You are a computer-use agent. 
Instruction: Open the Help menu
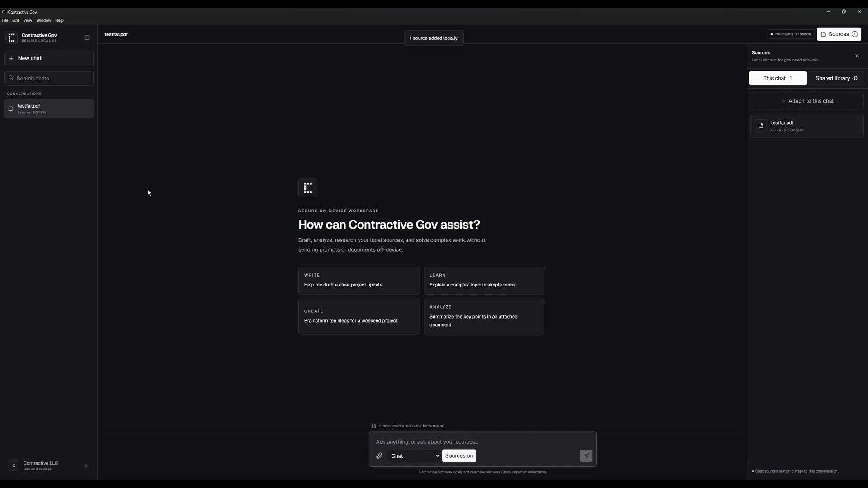click(59, 20)
